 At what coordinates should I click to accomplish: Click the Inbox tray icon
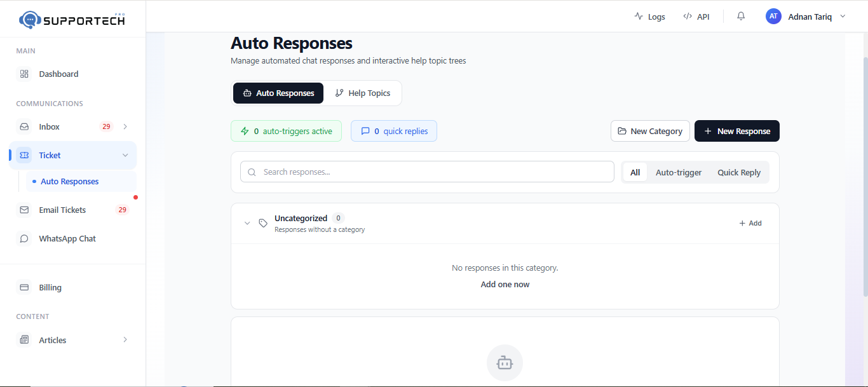(24, 126)
